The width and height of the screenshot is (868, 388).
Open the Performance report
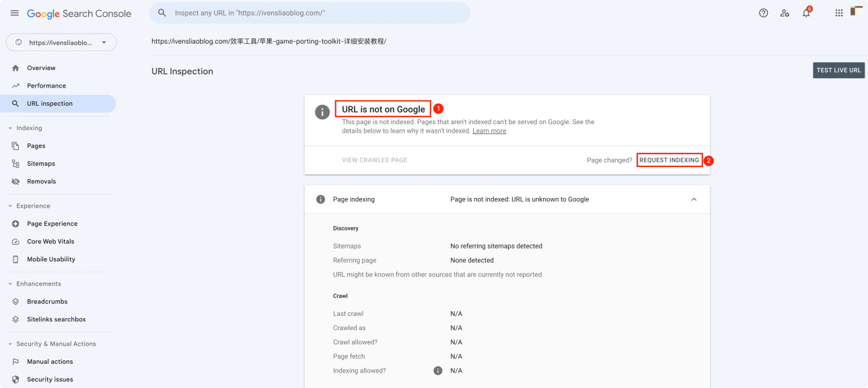tap(46, 86)
